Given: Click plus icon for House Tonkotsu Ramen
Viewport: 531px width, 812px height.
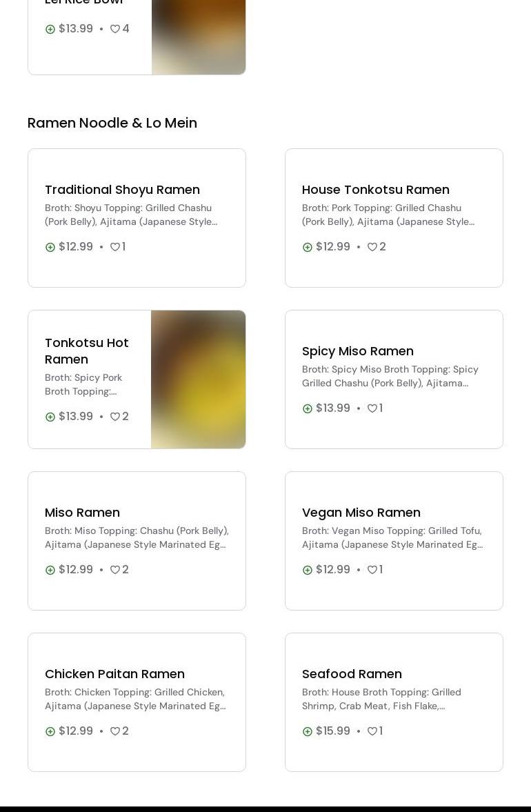Looking at the screenshot, I should [x=308, y=247].
